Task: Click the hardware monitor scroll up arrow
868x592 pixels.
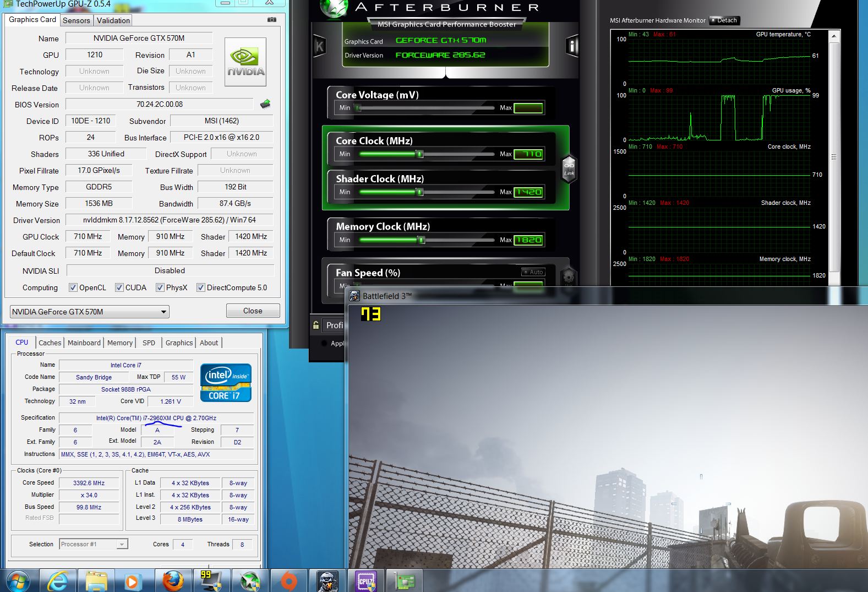Action: (x=834, y=36)
